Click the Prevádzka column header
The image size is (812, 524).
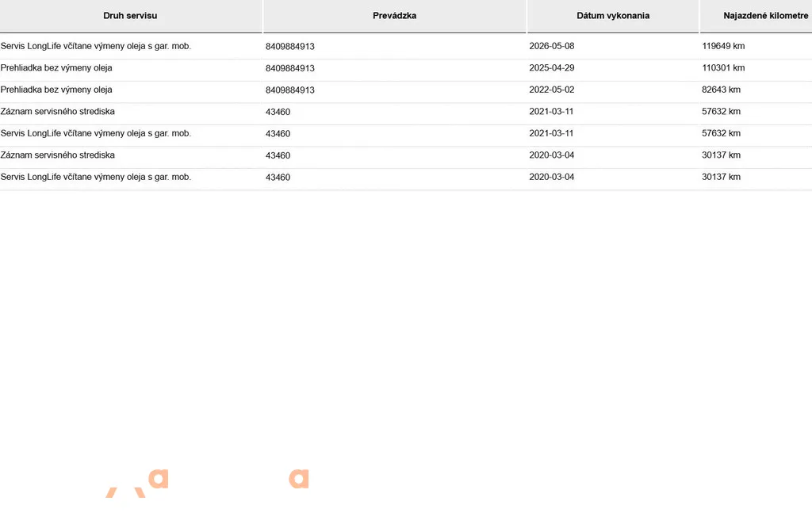click(x=395, y=16)
